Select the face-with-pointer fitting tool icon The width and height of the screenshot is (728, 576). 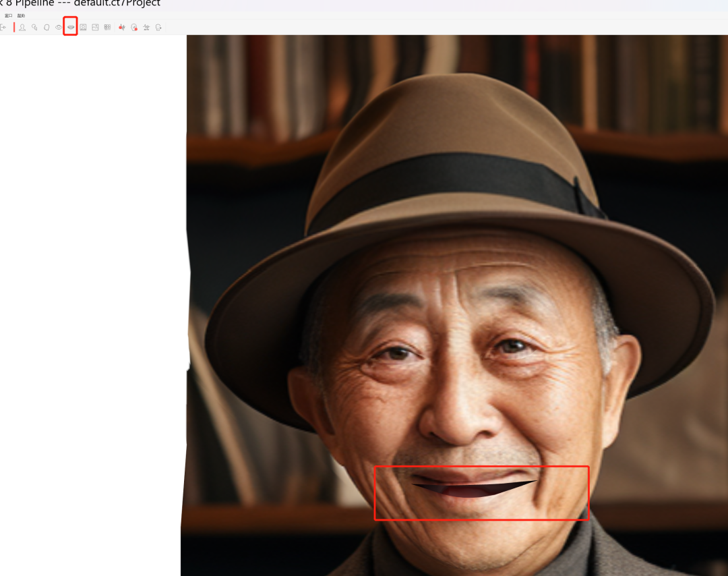coord(34,28)
